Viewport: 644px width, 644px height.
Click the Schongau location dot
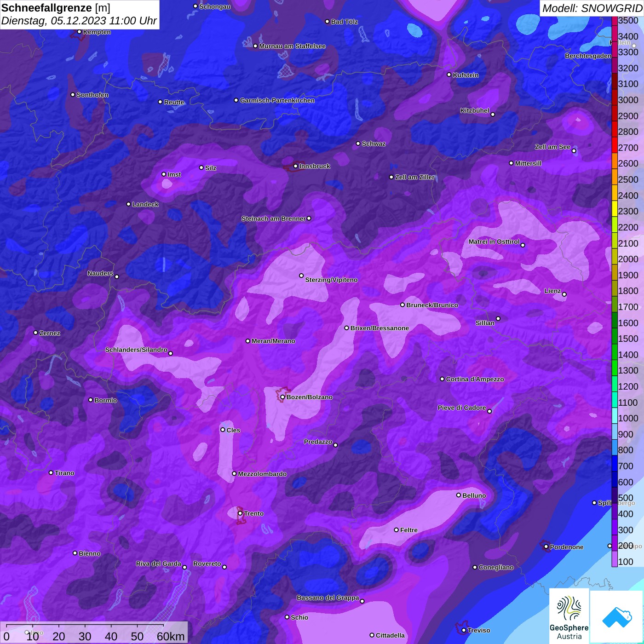click(x=195, y=6)
